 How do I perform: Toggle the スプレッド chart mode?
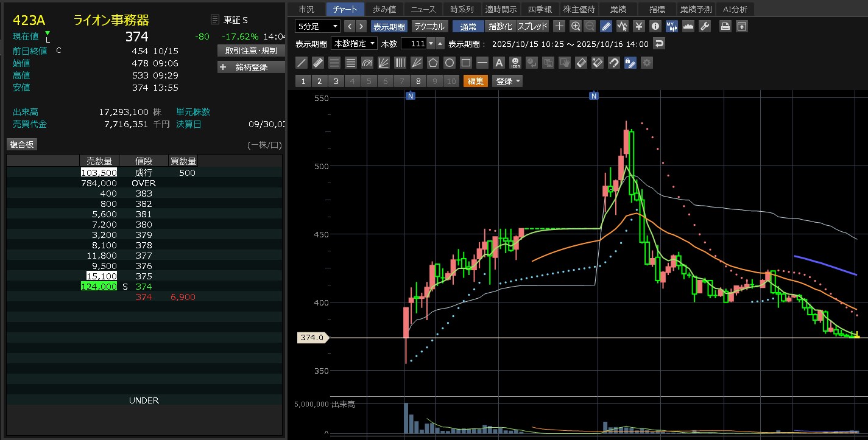(533, 26)
